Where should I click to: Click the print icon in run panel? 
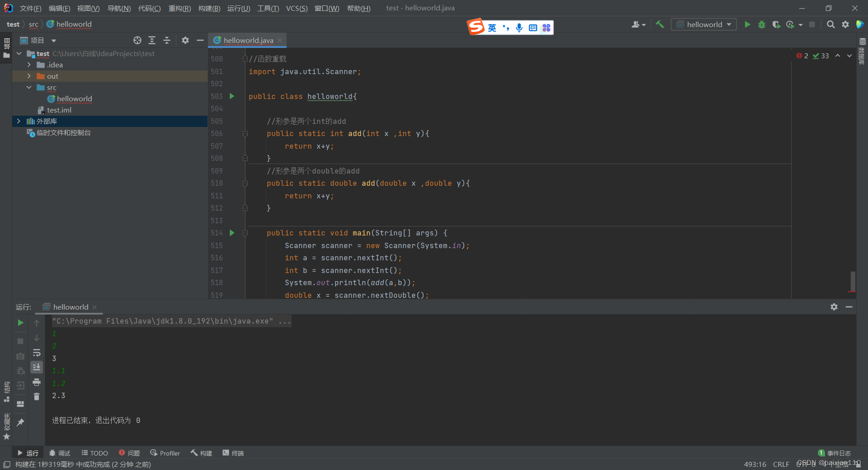pyautogui.click(x=37, y=382)
